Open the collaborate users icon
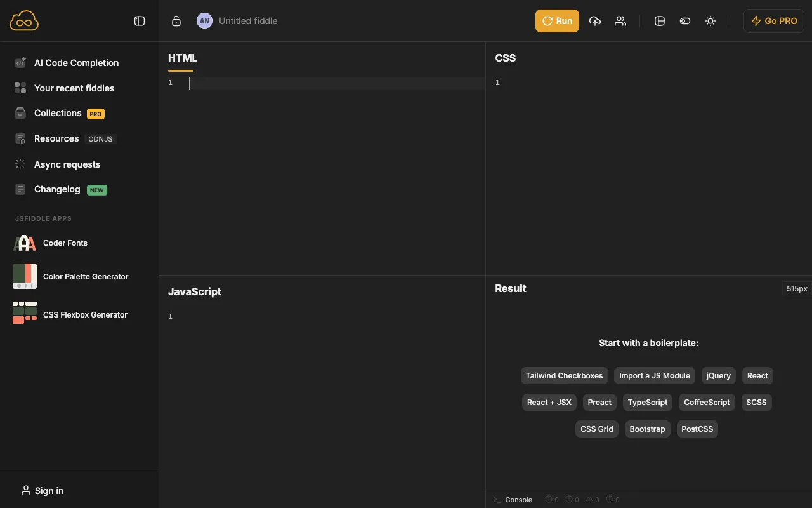The height and width of the screenshot is (508, 812). [x=620, y=21]
